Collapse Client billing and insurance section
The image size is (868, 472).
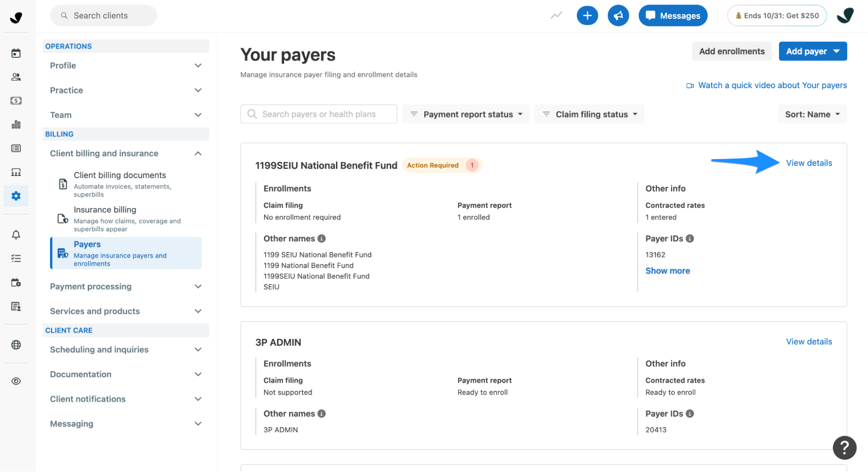pos(125,153)
